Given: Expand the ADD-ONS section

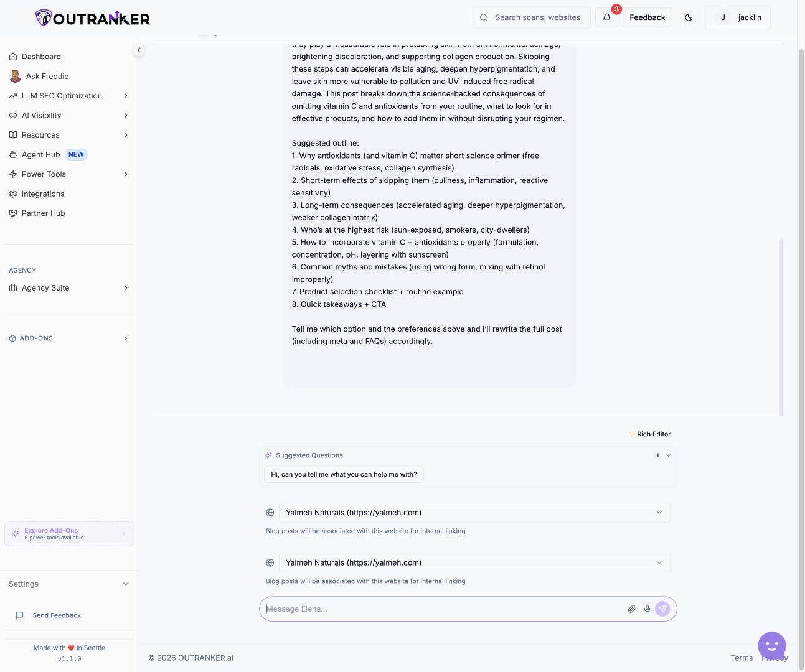Looking at the screenshot, I should [126, 338].
